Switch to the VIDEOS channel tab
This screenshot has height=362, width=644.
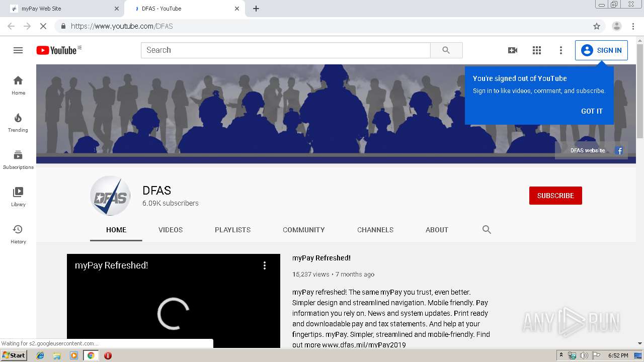tap(171, 230)
